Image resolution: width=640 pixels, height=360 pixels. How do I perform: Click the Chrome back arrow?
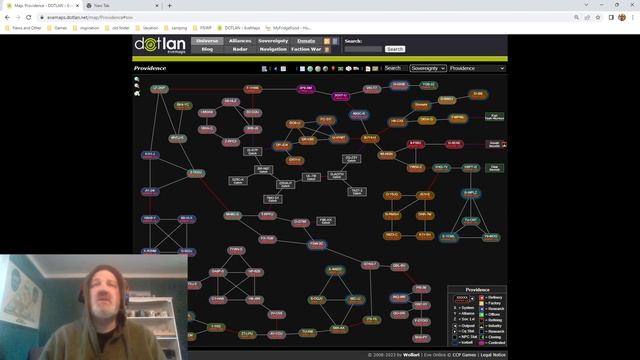coord(7,18)
